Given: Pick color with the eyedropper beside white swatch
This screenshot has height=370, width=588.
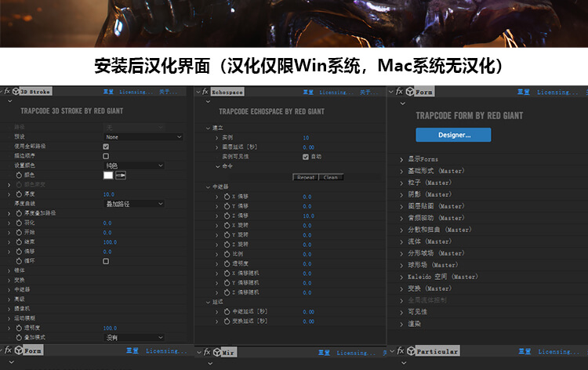Looking at the screenshot, I should pos(121,175).
